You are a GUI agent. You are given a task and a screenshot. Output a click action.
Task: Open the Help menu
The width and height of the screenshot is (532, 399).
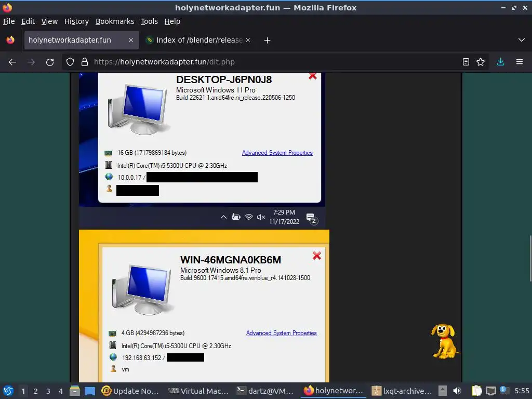click(172, 21)
